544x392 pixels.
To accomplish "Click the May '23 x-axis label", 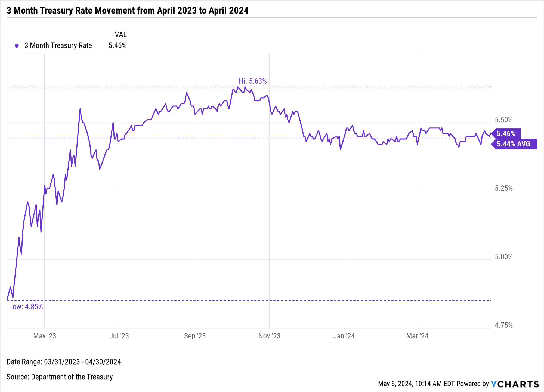I will [x=45, y=336].
